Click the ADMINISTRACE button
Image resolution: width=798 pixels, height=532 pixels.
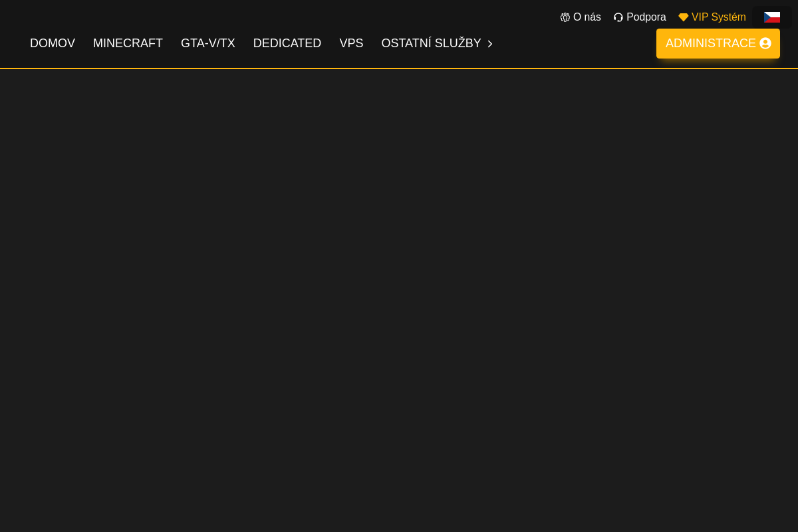(x=718, y=43)
